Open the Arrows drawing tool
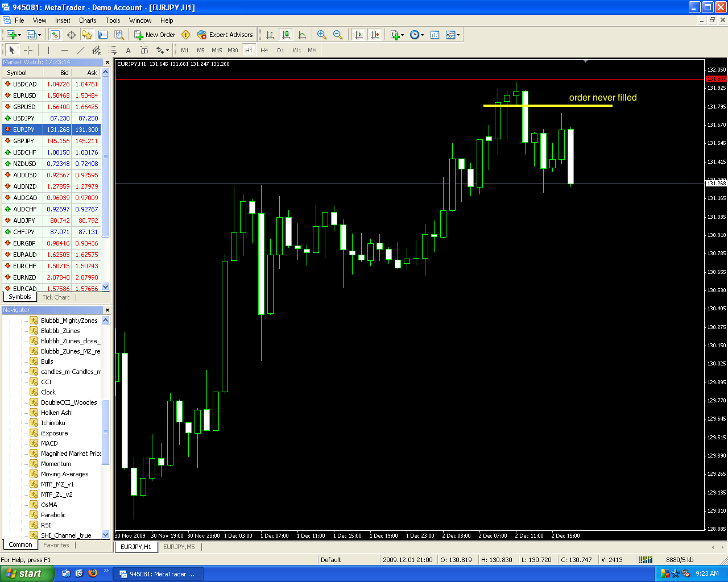Image resolution: width=728 pixels, height=582 pixels. [160, 50]
